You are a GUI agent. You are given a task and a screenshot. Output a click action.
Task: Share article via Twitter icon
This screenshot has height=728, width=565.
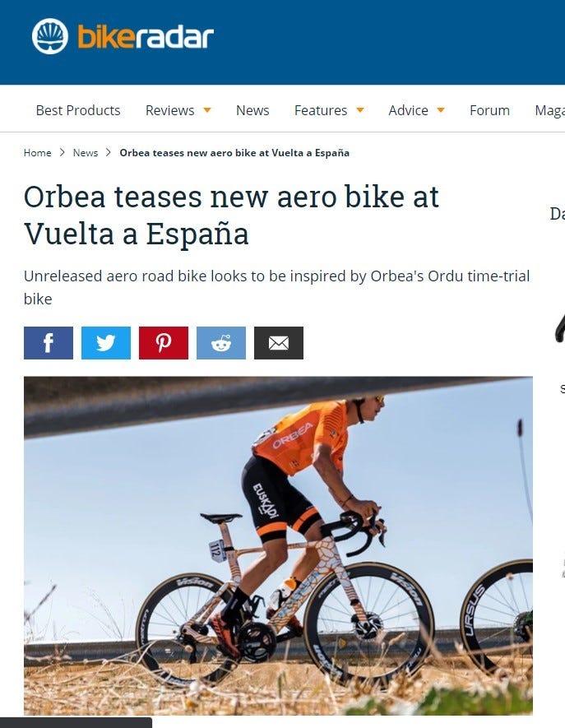[x=106, y=343]
